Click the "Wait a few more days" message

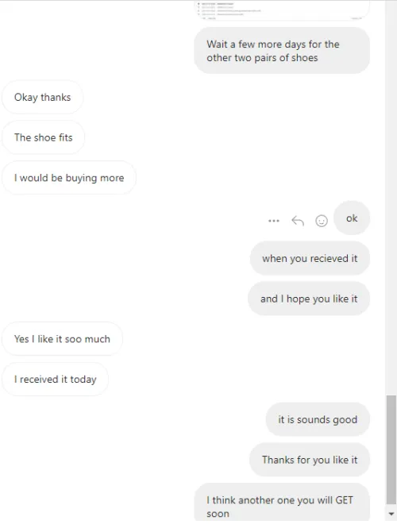282,51
